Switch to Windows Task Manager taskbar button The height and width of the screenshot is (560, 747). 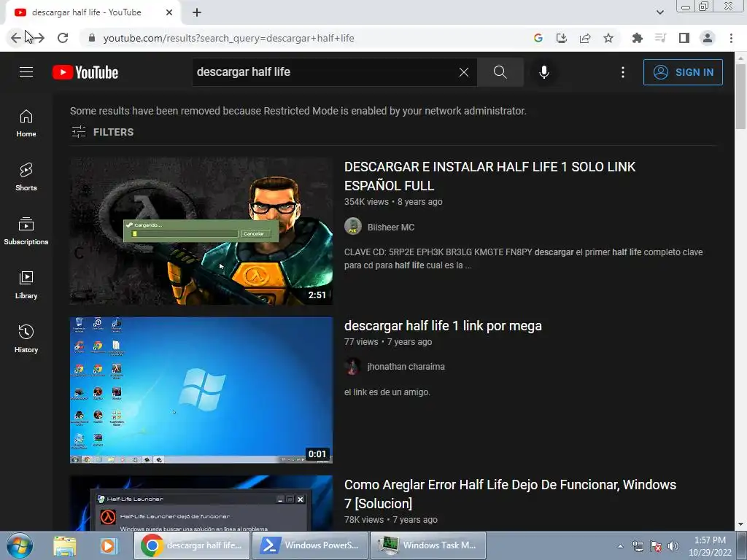pos(427,545)
